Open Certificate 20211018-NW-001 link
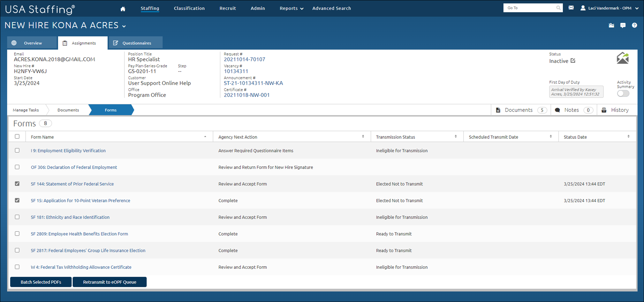 tap(247, 95)
